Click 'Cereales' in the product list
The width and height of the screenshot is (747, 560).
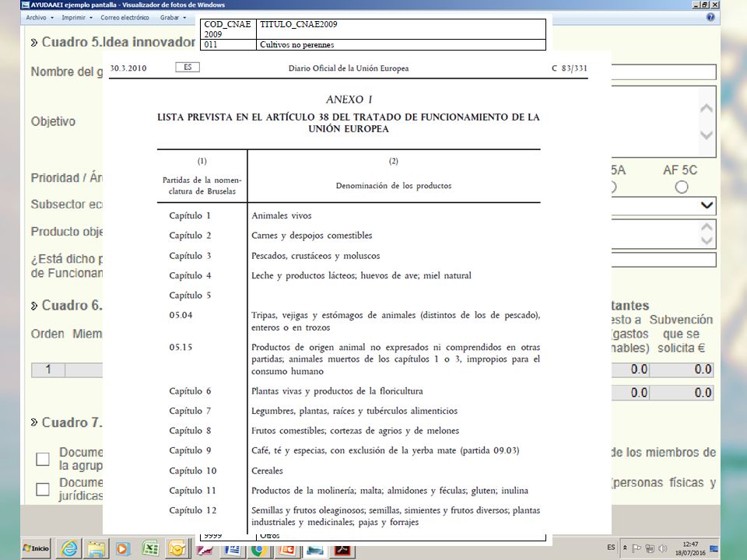267,471
